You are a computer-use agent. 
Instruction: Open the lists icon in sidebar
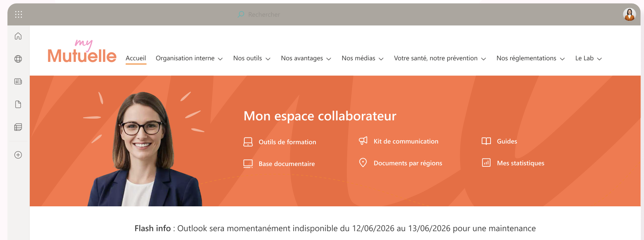coord(18,127)
